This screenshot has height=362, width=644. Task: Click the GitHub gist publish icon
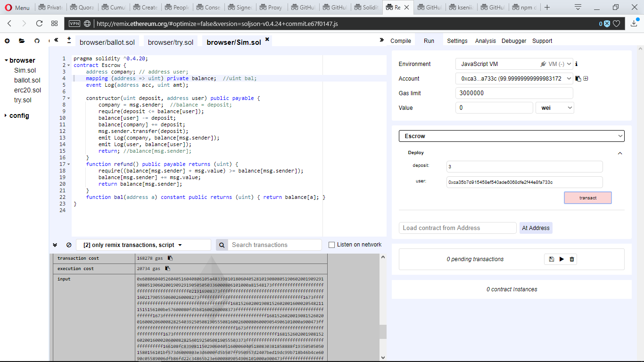point(37,41)
